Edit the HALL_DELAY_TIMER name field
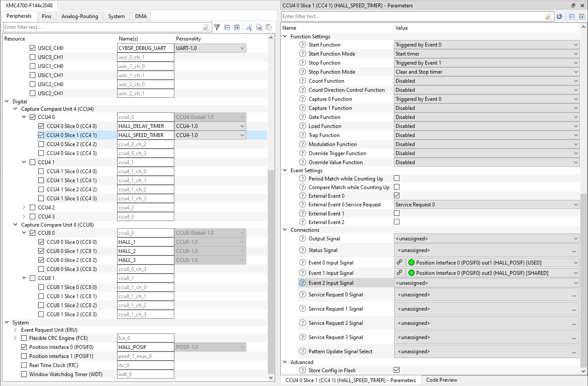 click(145, 126)
